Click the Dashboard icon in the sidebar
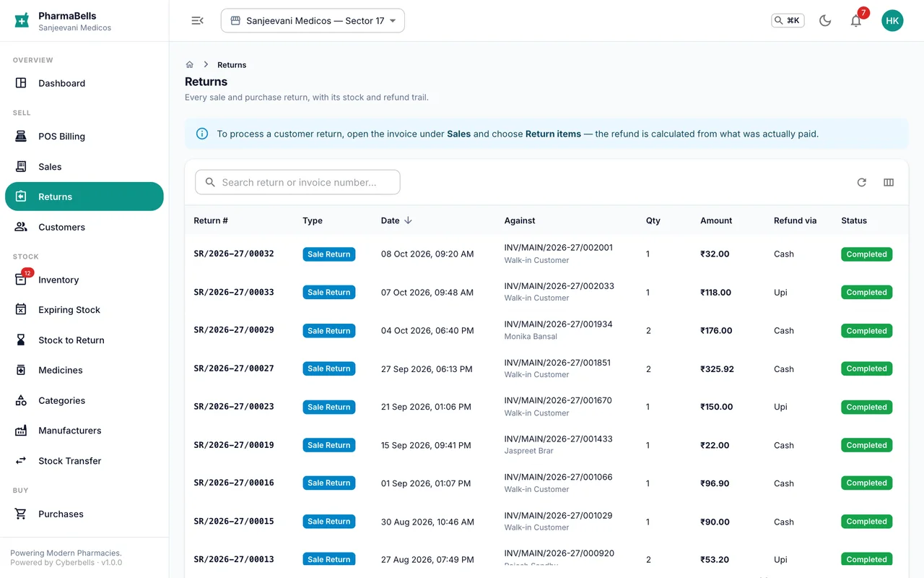 (x=21, y=83)
